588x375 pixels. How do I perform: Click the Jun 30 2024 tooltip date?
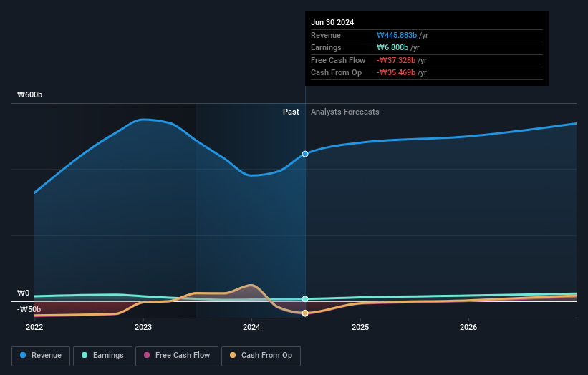332,22
